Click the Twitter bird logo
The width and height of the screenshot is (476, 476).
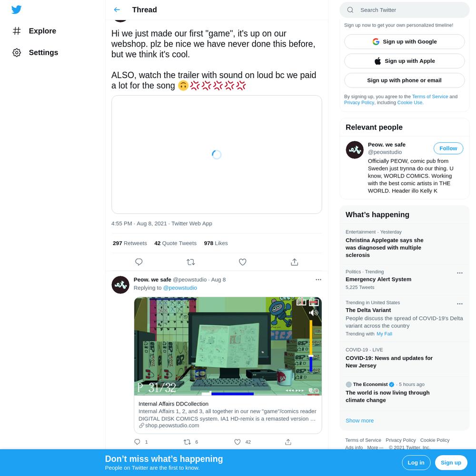[16, 10]
